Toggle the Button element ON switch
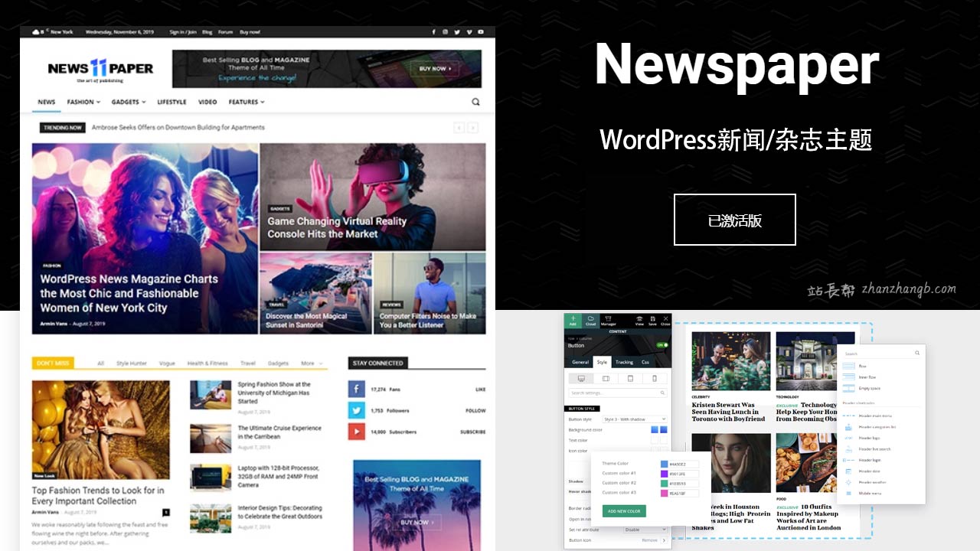Screen dimensions: 980x551 pyautogui.click(x=663, y=345)
